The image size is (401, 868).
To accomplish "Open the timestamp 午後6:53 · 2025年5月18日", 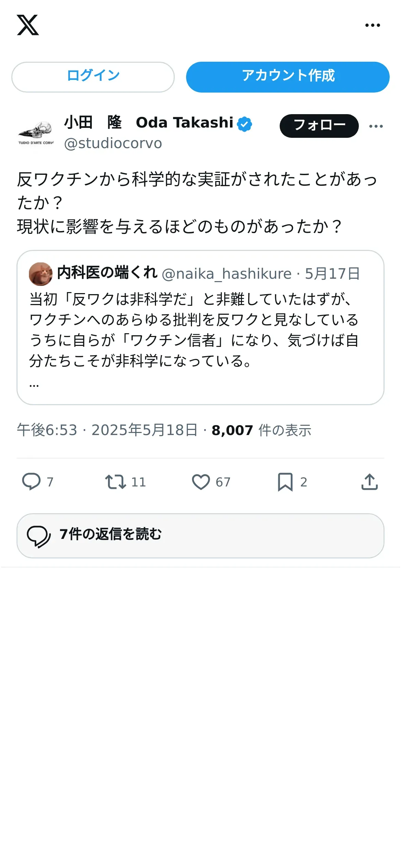I will (x=107, y=430).
